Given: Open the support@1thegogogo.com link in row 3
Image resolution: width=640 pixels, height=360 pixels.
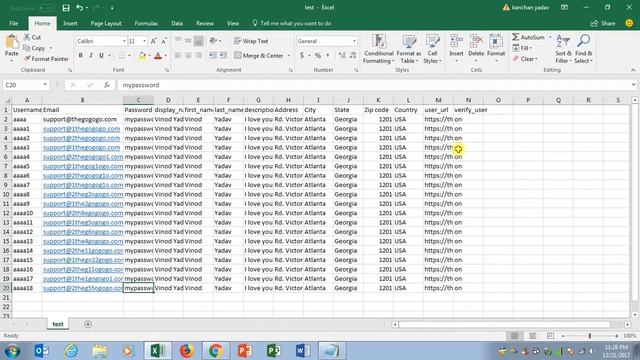Looking at the screenshot, I should 82,129.
